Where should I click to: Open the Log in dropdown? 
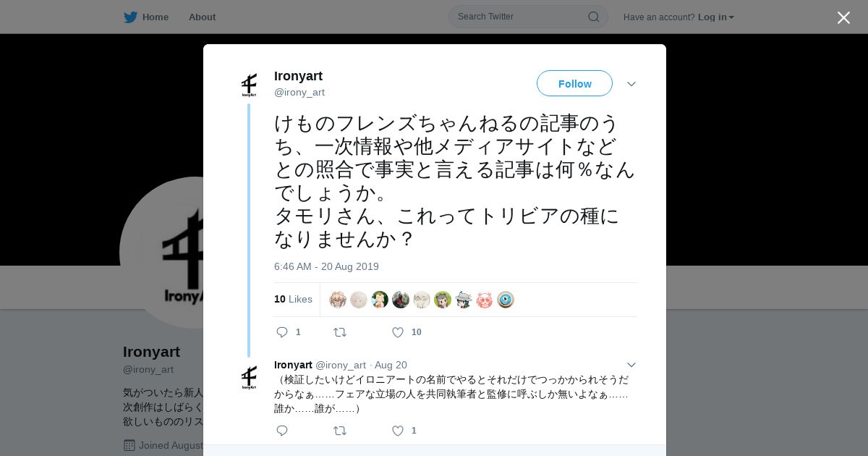(x=715, y=17)
